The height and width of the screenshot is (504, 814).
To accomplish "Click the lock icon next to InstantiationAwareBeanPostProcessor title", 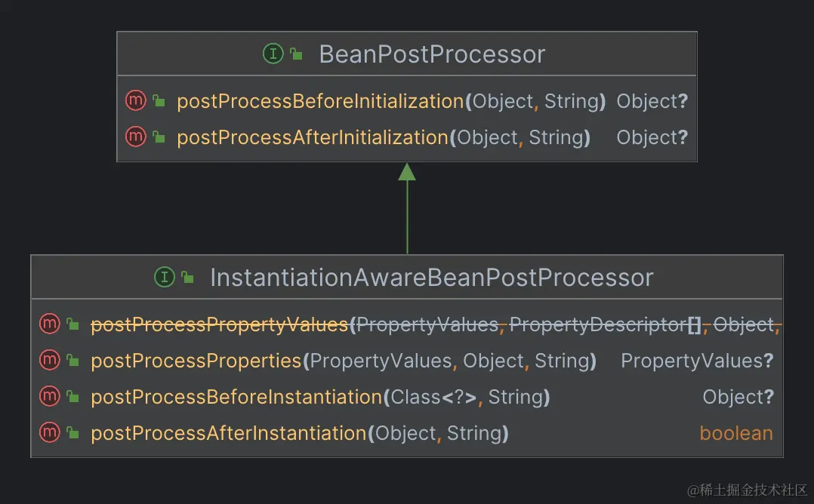I will coord(188,278).
